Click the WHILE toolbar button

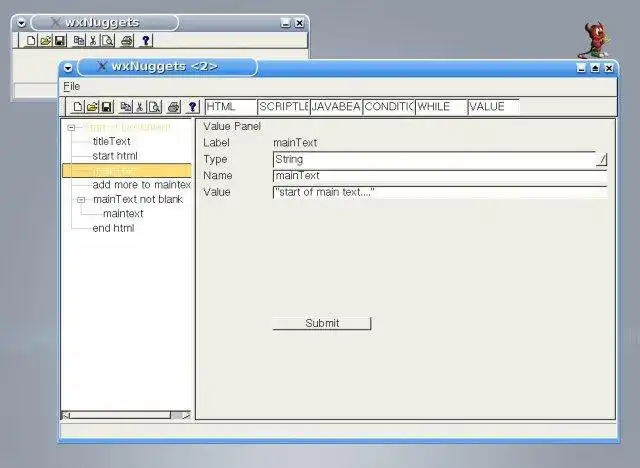(x=441, y=107)
